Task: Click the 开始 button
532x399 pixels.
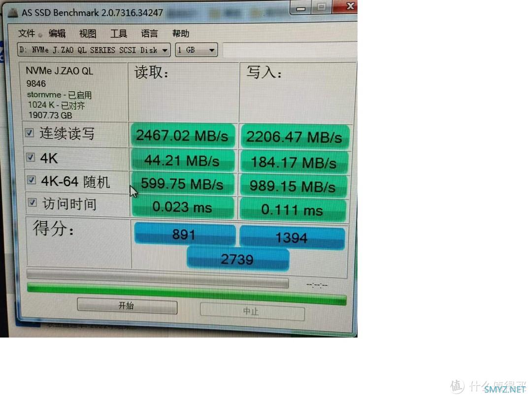Action: pyautogui.click(x=127, y=306)
